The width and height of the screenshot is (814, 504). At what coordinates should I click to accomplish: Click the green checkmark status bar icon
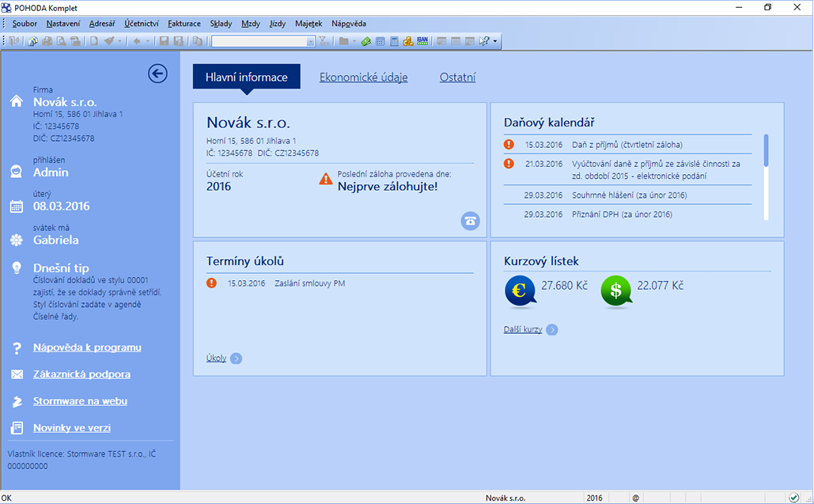pos(793,498)
